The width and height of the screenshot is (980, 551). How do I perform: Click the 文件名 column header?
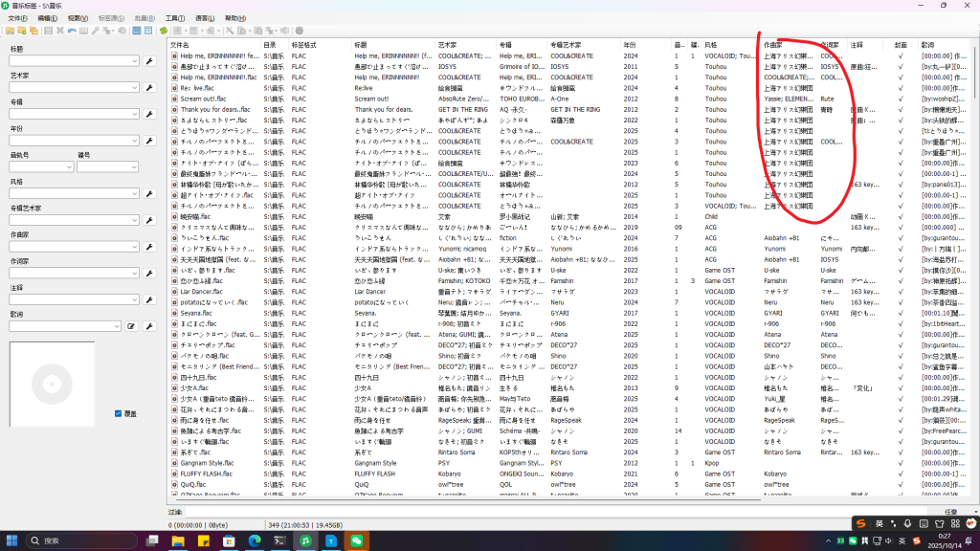180,45
